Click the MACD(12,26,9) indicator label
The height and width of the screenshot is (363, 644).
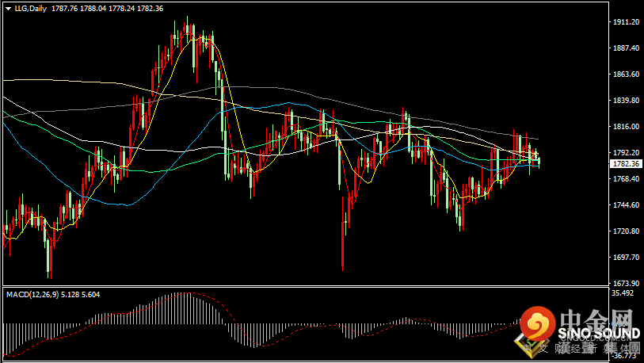pos(32,294)
